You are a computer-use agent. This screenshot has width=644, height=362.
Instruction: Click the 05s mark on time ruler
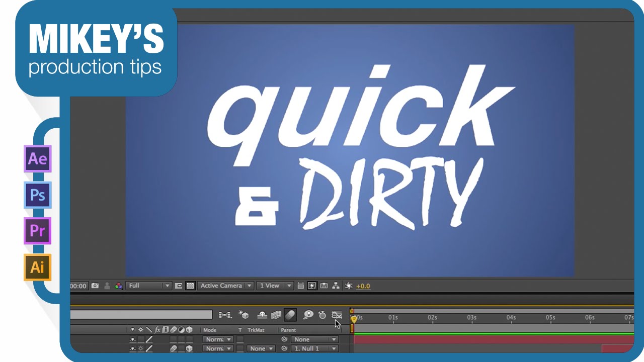pyautogui.click(x=550, y=318)
